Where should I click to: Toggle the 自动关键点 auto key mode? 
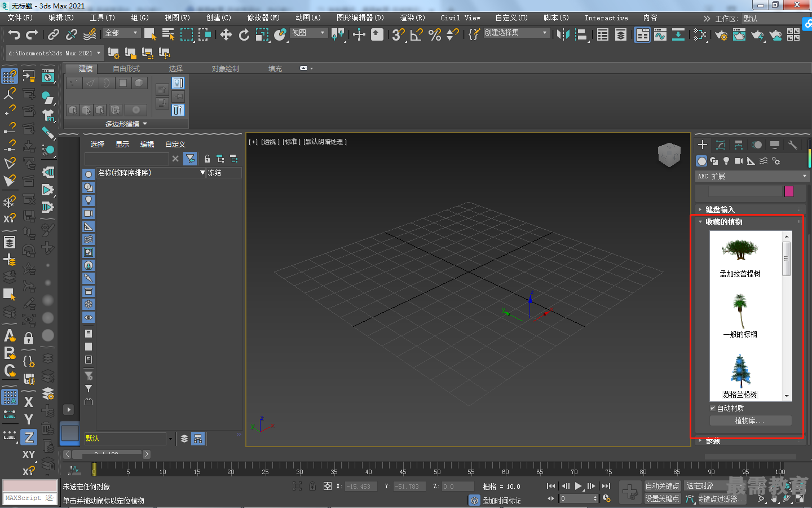click(662, 486)
